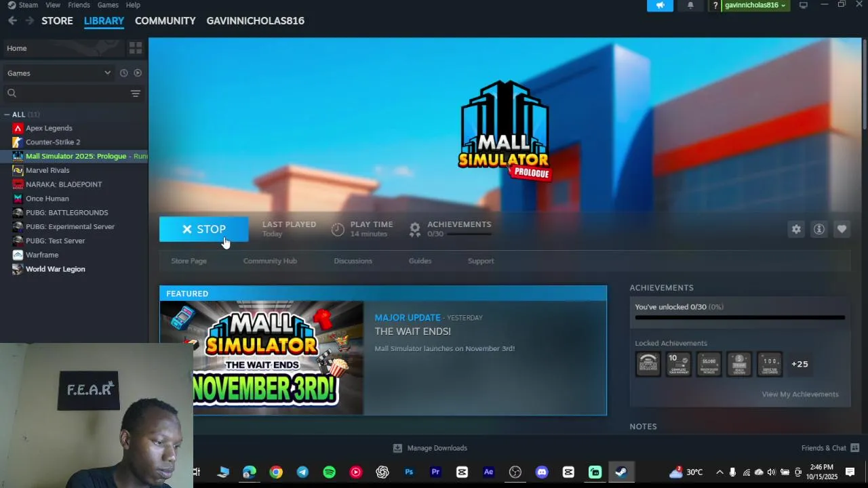
Task: Open Manage Downloads at the bottom
Action: pyautogui.click(x=430, y=448)
